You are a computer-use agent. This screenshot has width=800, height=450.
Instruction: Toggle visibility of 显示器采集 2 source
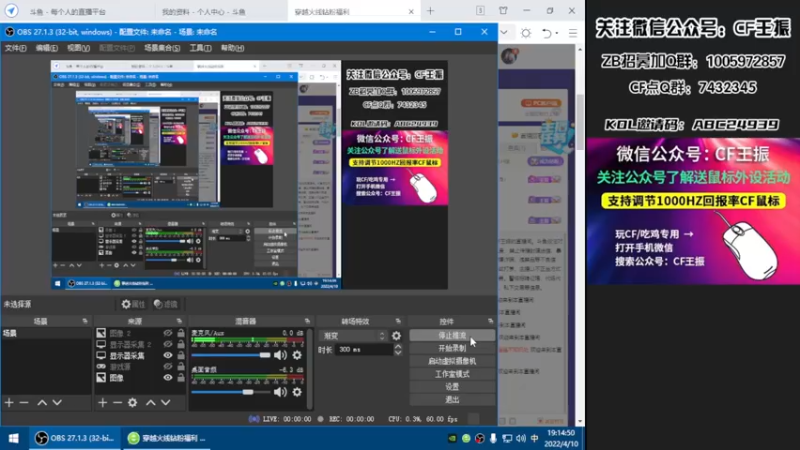point(168,344)
